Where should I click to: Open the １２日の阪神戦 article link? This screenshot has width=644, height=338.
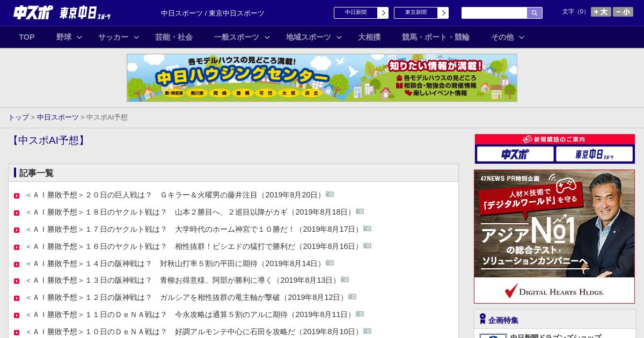point(186,297)
